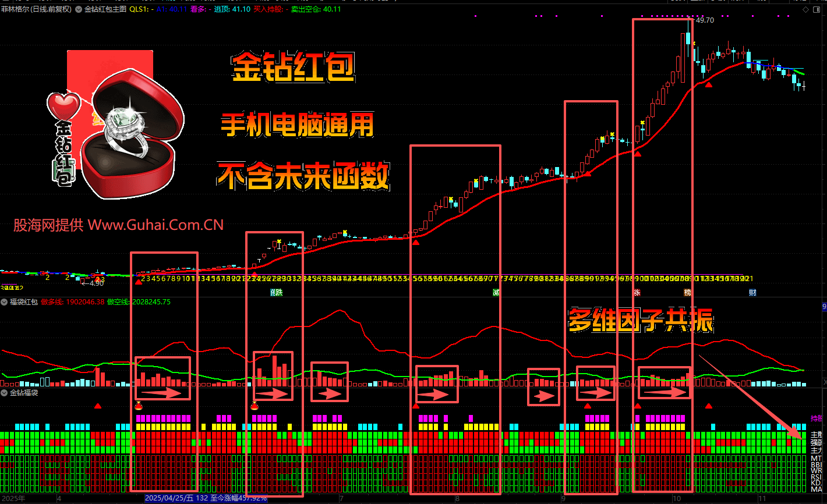Viewport: 827px width, 504px height.
Task: Click the 49.70 high price label
Action: click(x=705, y=20)
